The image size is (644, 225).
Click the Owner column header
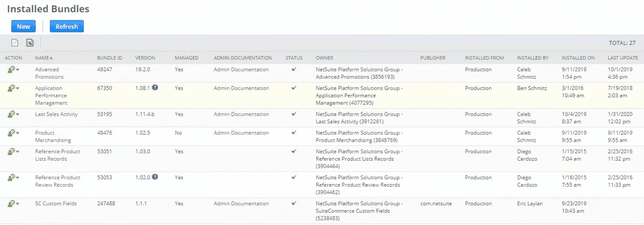tap(325, 58)
